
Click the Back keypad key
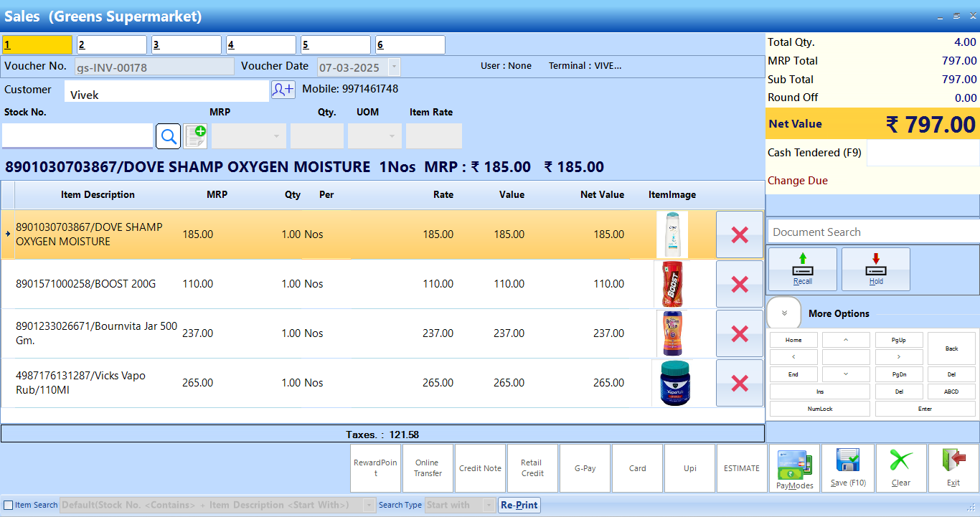point(952,348)
